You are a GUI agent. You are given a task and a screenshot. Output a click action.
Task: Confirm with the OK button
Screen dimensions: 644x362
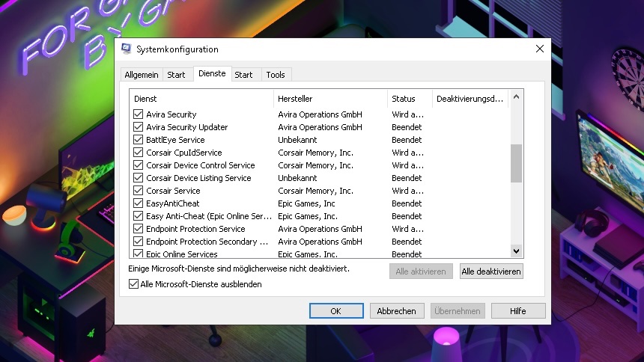tap(336, 311)
